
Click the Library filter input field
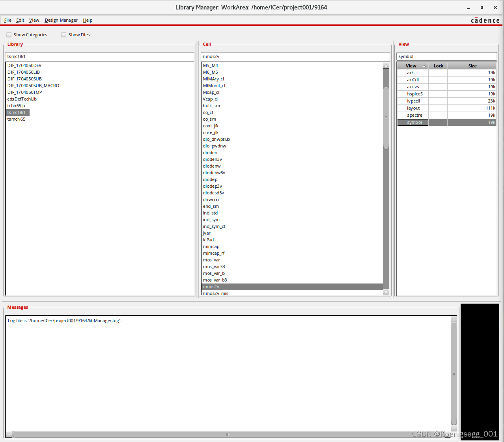[x=100, y=56]
